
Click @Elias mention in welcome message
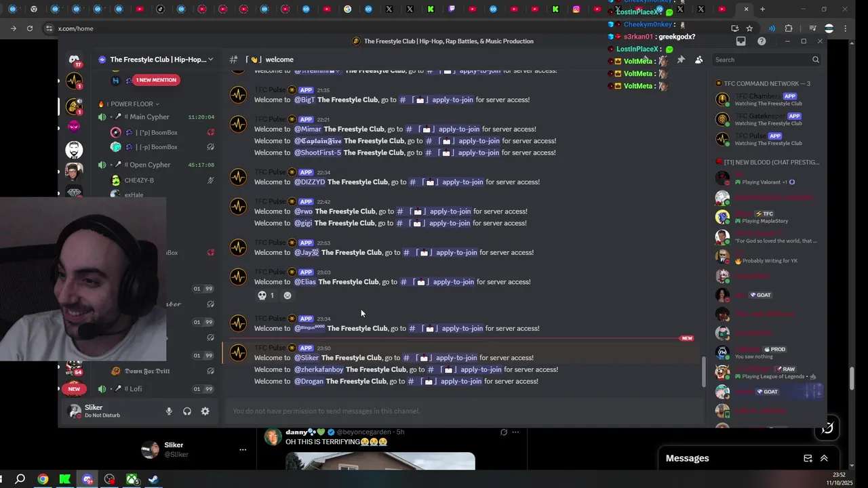click(304, 282)
